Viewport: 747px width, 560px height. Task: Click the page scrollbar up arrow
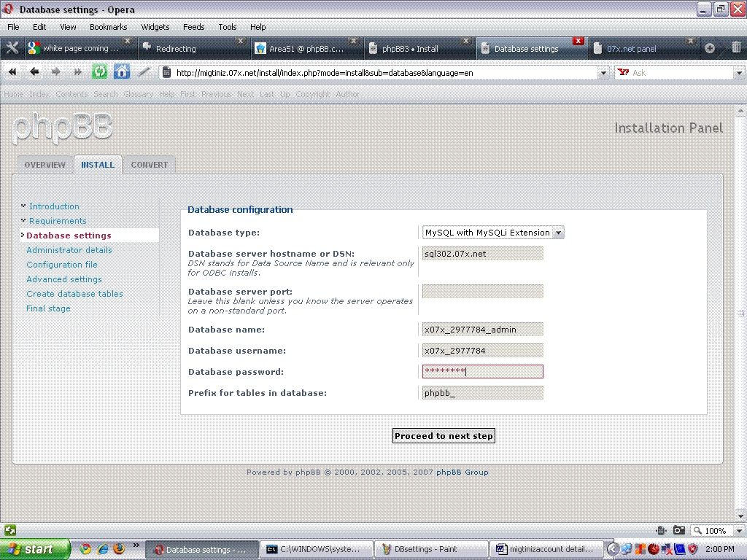(x=740, y=111)
